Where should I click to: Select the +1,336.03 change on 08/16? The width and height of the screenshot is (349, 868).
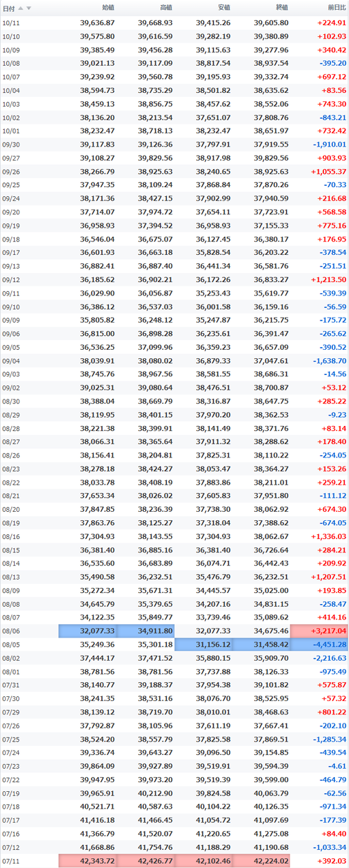[x=327, y=536]
